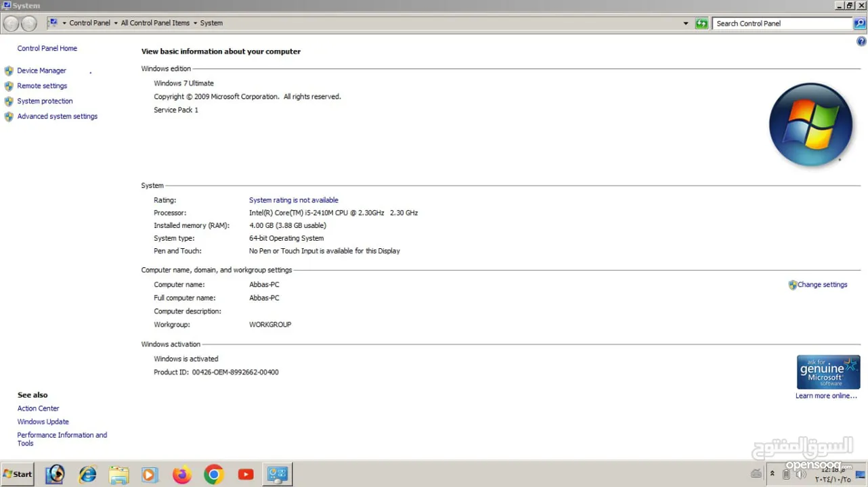
Task: Click Control Panel in the breadcrumb
Action: [89, 23]
